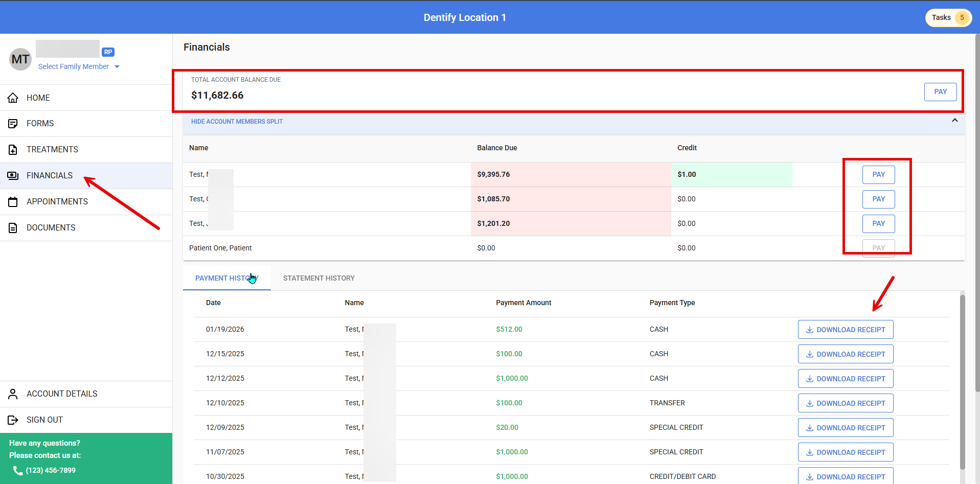Click the Sign Out icon
The height and width of the screenshot is (484, 980).
pos(13,420)
